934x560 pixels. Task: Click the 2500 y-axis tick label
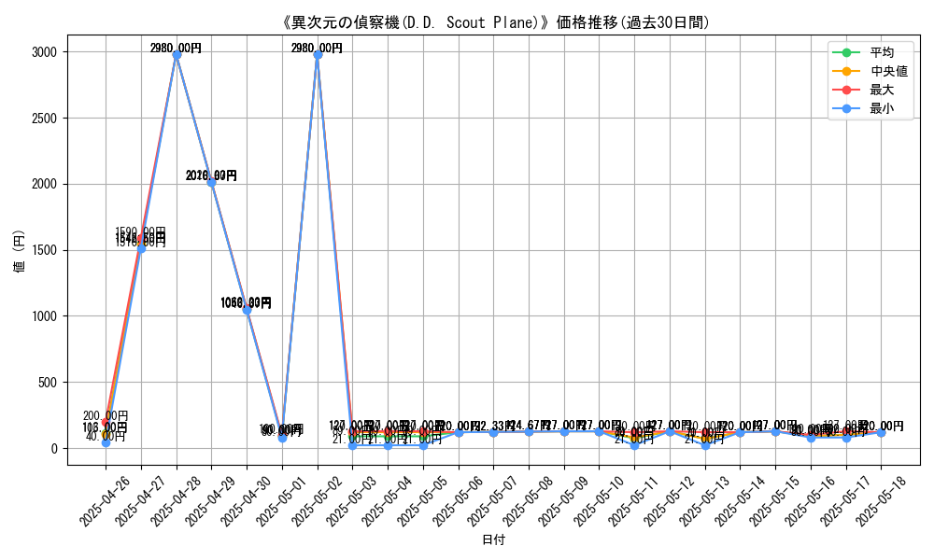coord(45,119)
